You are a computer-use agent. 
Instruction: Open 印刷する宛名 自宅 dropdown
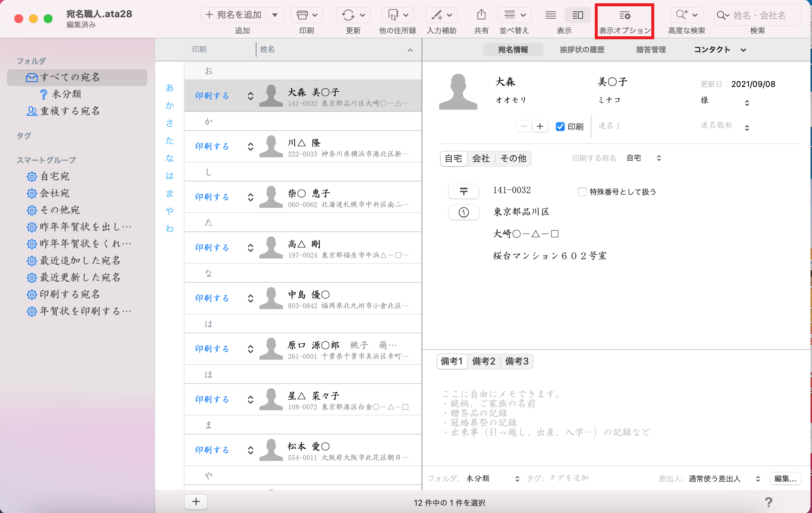[x=644, y=158]
